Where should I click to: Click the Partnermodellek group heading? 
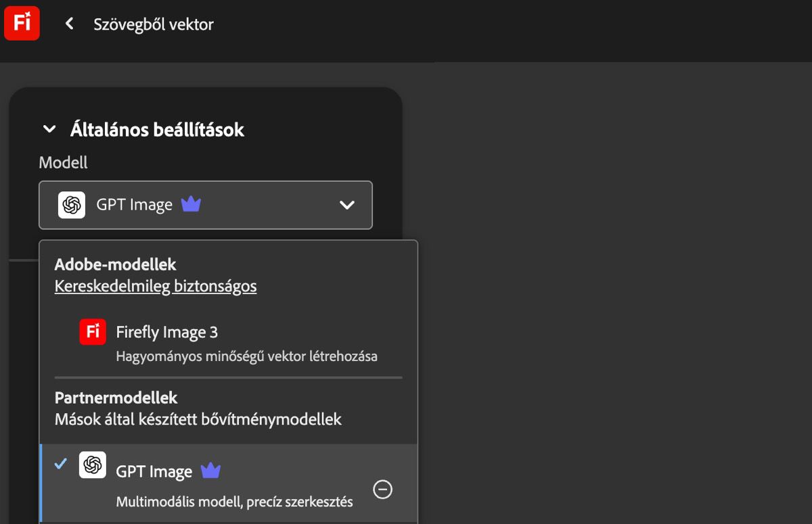click(116, 397)
